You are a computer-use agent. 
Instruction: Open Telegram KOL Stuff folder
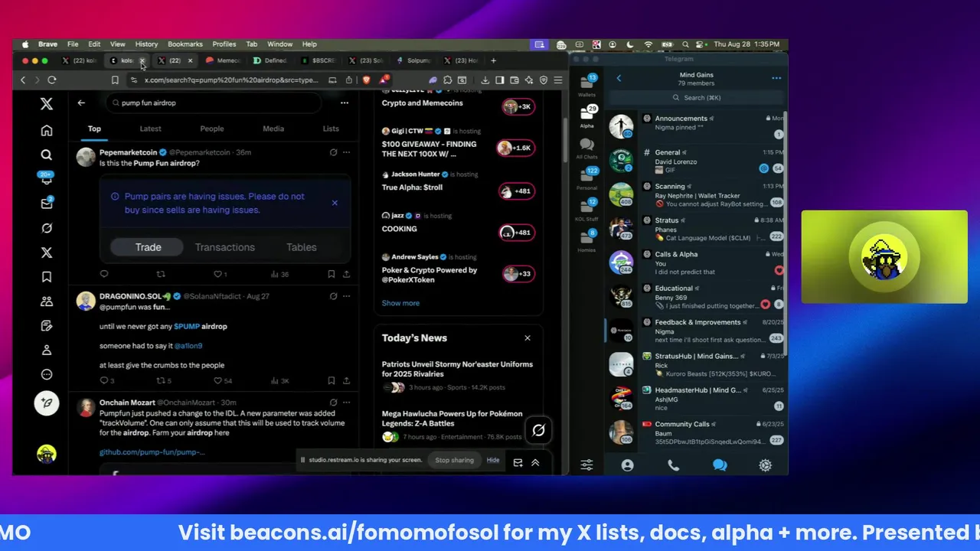tap(587, 210)
